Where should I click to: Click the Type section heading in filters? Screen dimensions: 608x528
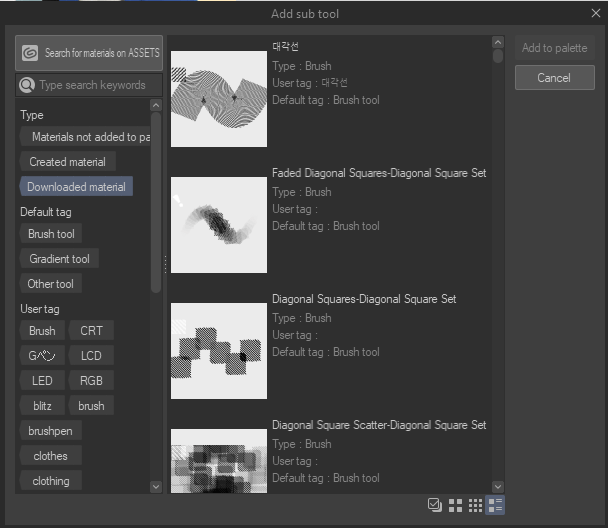coord(32,115)
